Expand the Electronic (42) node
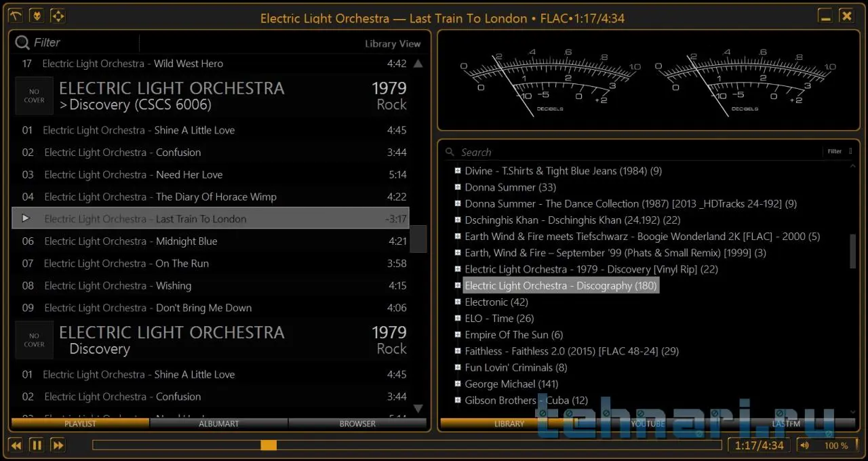The width and height of the screenshot is (868, 461). pyautogui.click(x=458, y=302)
